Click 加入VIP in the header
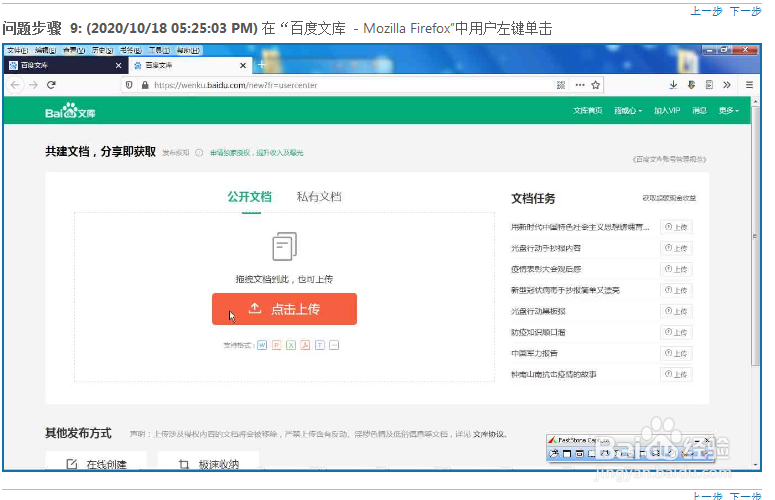The image size is (775, 500). 667,111
